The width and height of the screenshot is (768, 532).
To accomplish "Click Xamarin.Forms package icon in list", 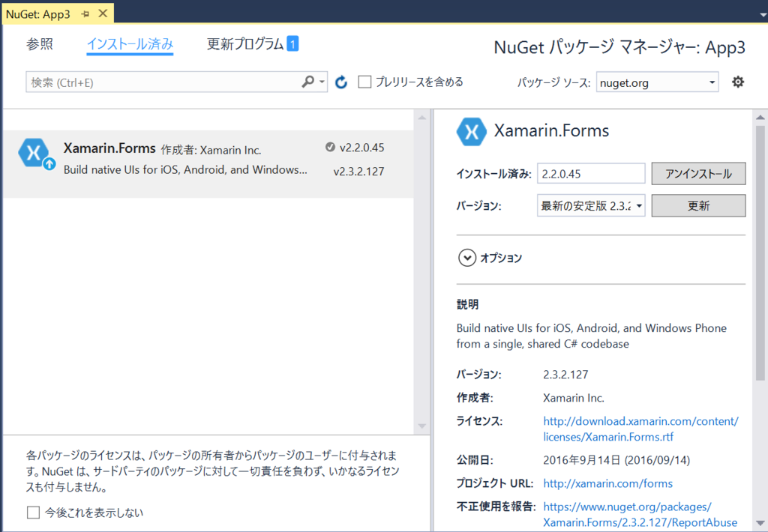I will tap(33, 153).
